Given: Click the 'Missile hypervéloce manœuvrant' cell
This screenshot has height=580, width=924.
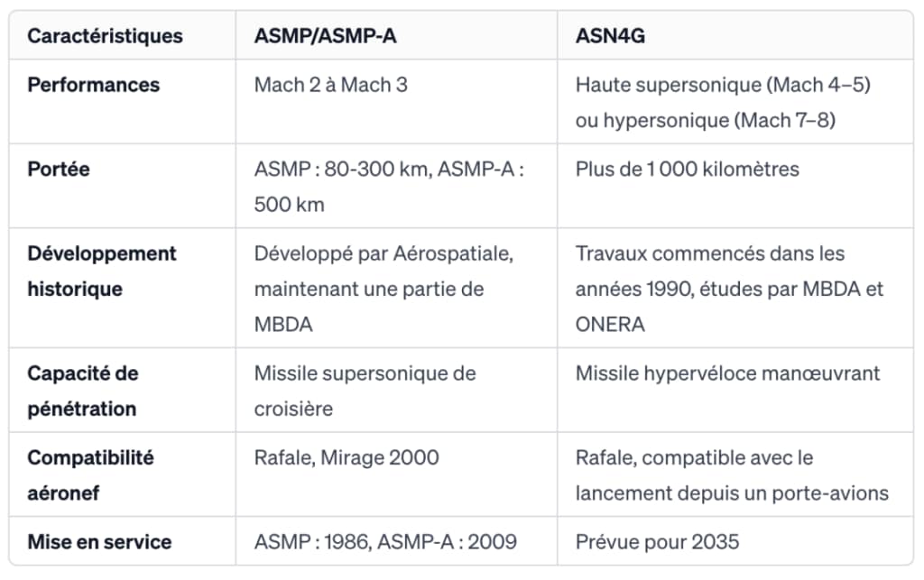Looking at the screenshot, I should (727, 373).
